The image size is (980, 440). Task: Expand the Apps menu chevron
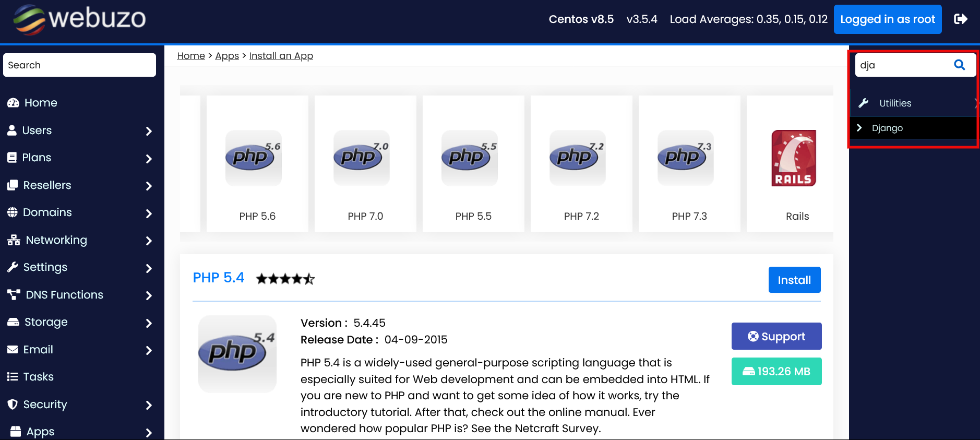(149, 433)
